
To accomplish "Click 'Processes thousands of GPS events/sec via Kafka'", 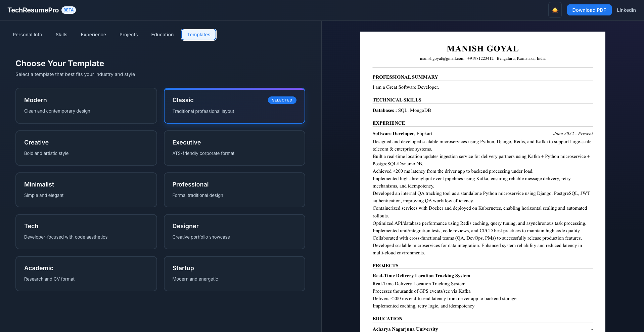I will point(421,291).
